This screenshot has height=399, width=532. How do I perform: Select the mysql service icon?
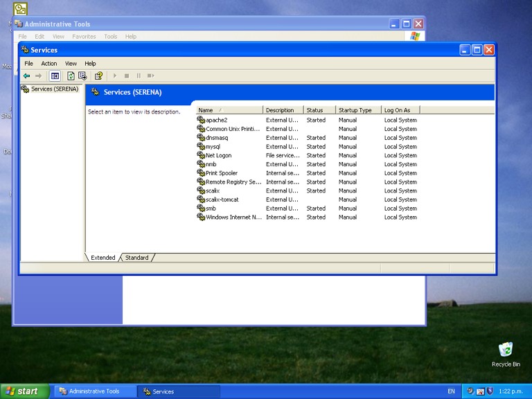point(201,146)
